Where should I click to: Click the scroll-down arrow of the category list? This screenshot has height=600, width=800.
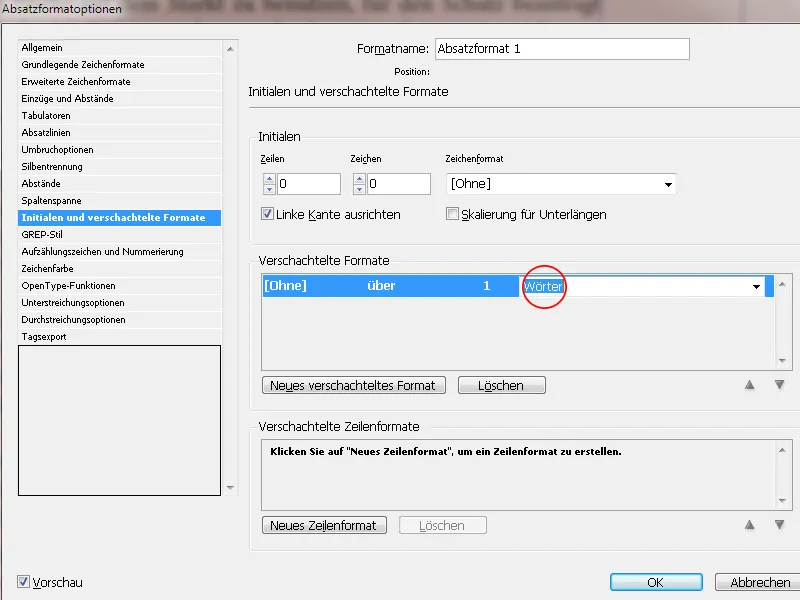(231, 489)
